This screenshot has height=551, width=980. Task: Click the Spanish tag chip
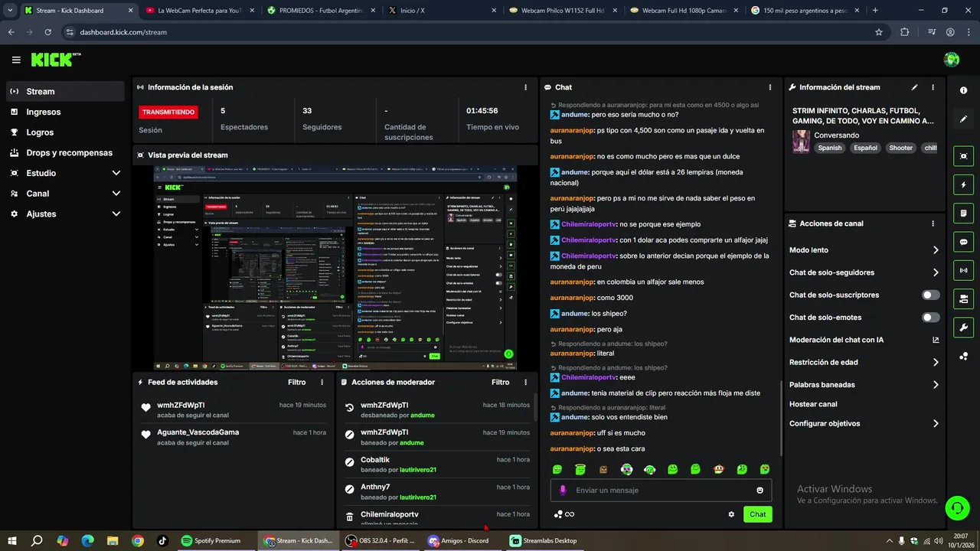pos(829,148)
